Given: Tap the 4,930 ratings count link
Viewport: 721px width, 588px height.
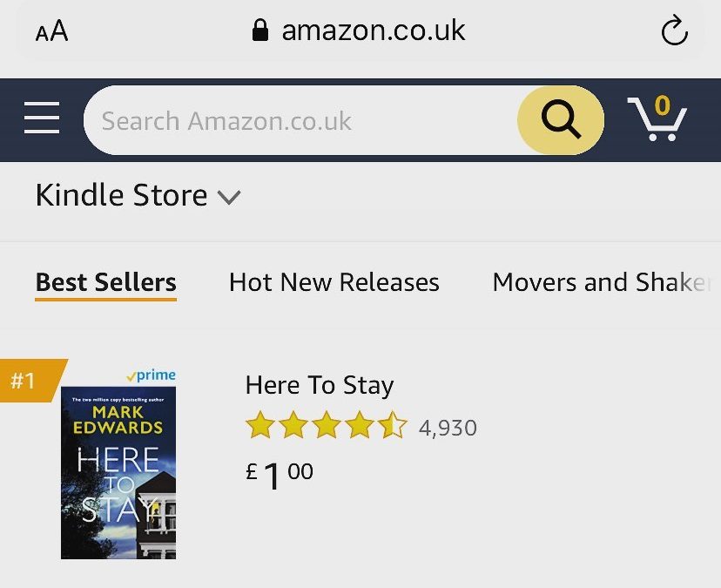Looking at the screenshot, I should coord(447,427).
